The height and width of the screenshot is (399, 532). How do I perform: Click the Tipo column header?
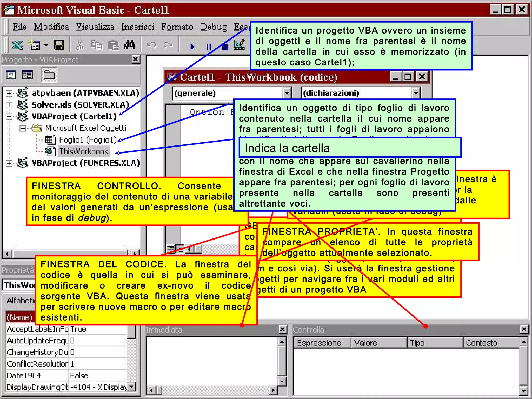click(435, 343)
